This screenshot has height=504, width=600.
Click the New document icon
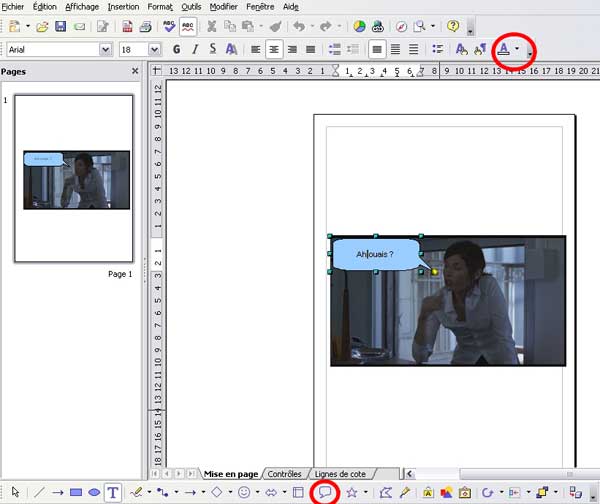[15, 26]
